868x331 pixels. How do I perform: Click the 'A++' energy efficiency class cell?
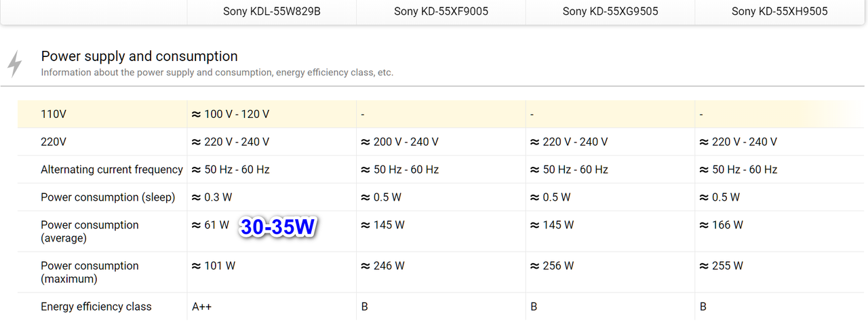(x=202, y=307)
